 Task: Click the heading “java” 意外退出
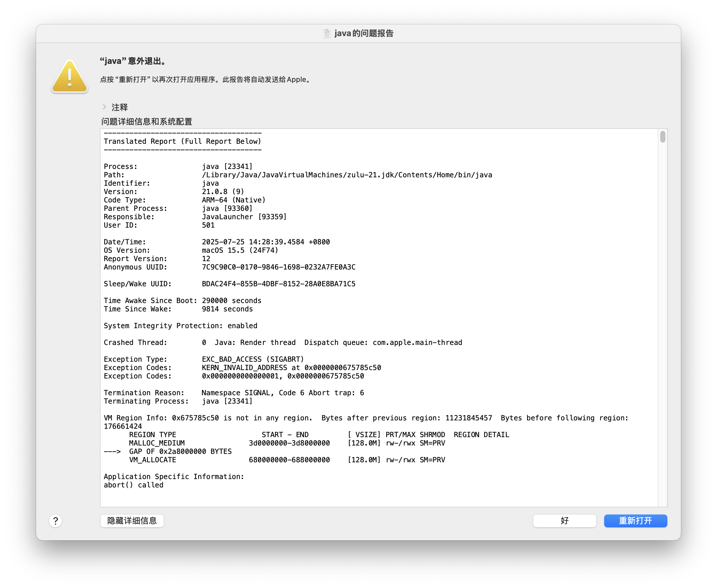click(x=133, y=61)
